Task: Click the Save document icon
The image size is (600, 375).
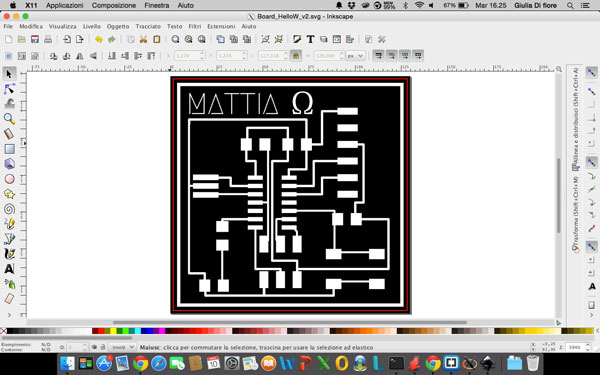Action: pos(35,39)
